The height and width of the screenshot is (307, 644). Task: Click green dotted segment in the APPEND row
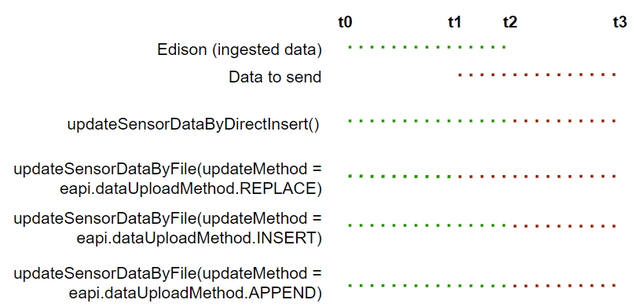tap(427, 285)
